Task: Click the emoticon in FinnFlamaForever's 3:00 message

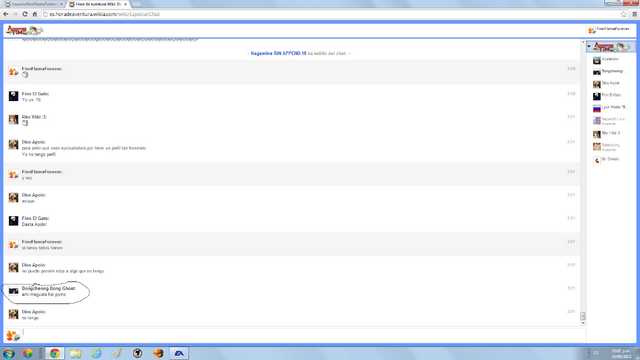Action: click(25, 75)
